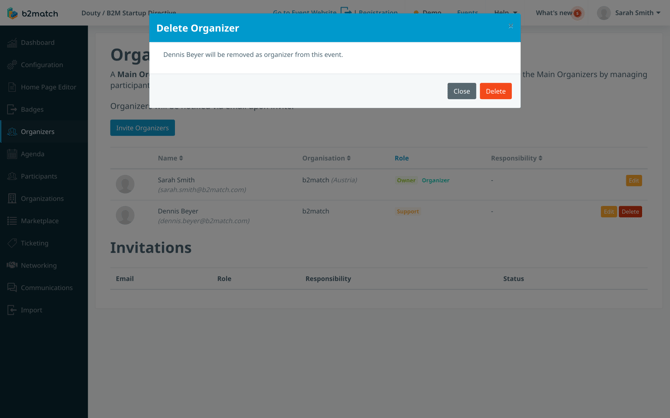Screen dimensions: 670x418
Task: Click Dennis Beyer's avatar thumbnail
Action: (x=125, y=215)
